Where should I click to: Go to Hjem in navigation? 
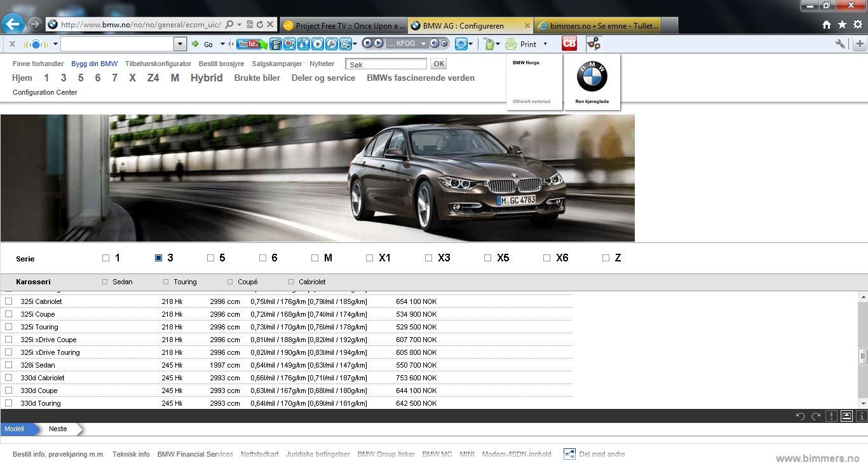pyautogui.click(x=22, y=78)
